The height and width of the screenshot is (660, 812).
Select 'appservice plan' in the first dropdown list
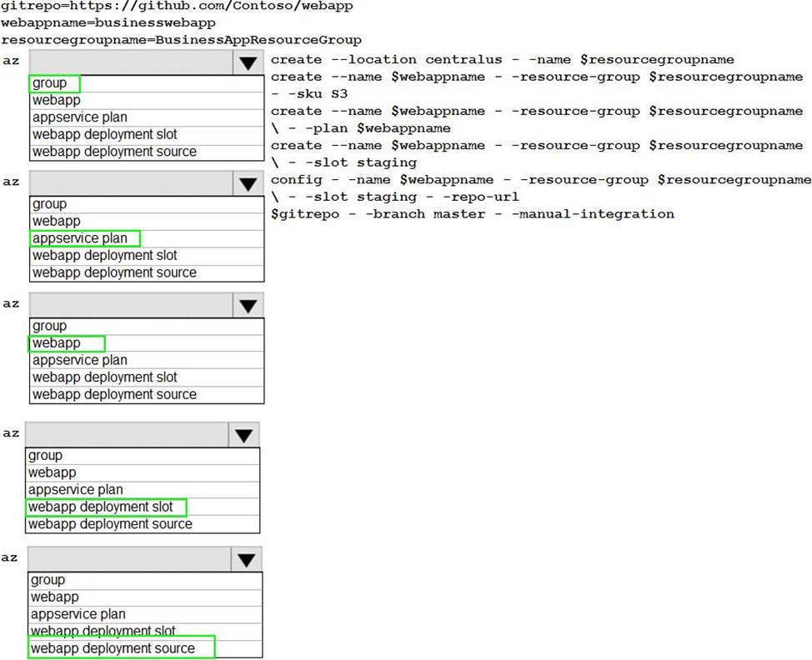[x=147, y=117]
